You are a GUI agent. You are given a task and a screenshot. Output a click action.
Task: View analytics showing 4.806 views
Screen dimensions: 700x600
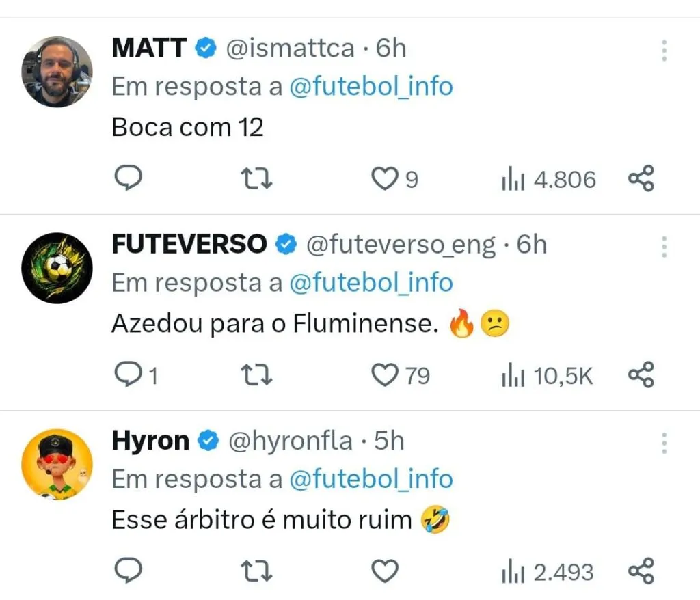(548, 180)
